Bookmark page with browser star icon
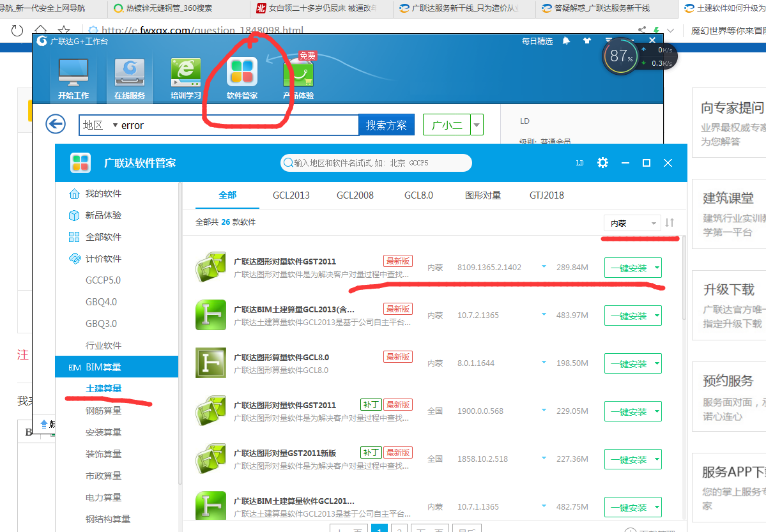766x532 pixels. tap(63, 30)
